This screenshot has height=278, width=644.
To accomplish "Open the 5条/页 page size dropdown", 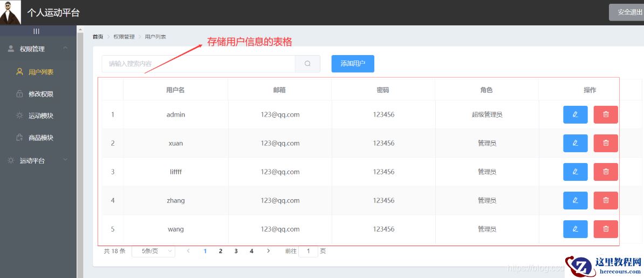I will point(153,251).
